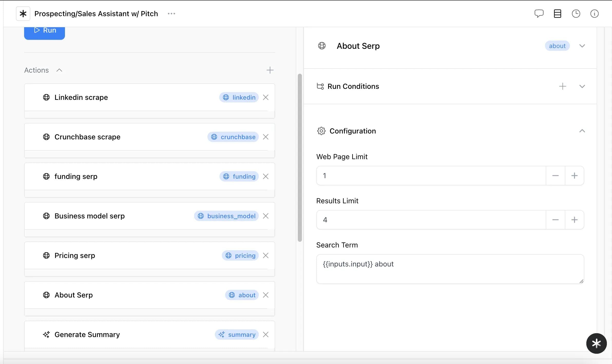
Task: Remove the Linkedin scrape action
Action: tap(266, 97)
